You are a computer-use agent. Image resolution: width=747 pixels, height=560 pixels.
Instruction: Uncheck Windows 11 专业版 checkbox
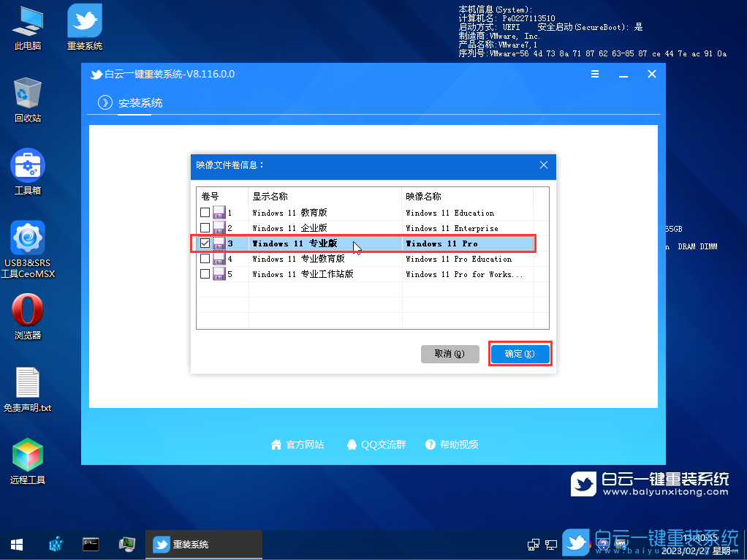pos(205,243)
